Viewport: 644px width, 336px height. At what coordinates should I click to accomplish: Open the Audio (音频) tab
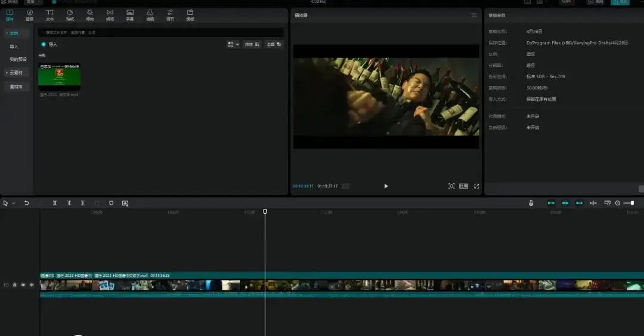pos(30,15)
